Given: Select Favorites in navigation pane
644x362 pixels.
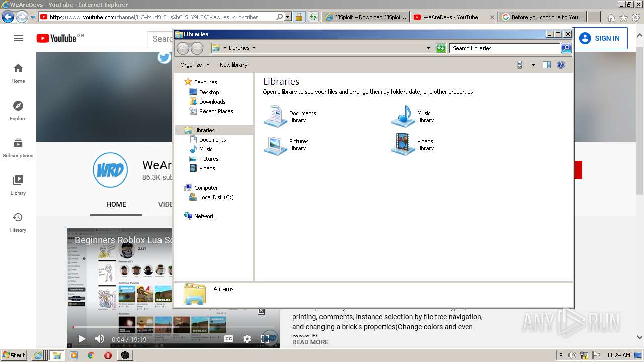Looking at the screenshot, I should coord(201,82).
